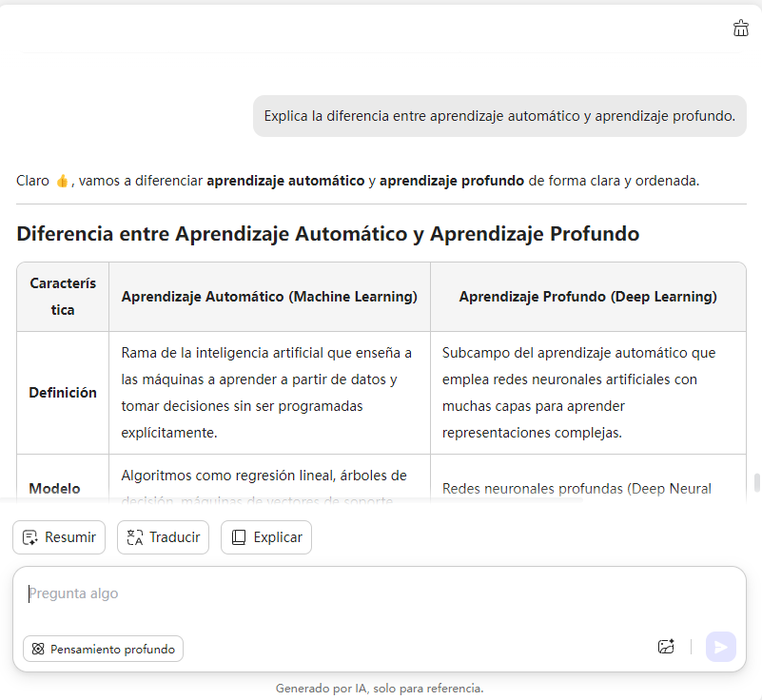Screen dimensions: 762x700
Task: Click the Aprendizaje Profundo (Deep Learning) column header
Action: tap(588, 297)
